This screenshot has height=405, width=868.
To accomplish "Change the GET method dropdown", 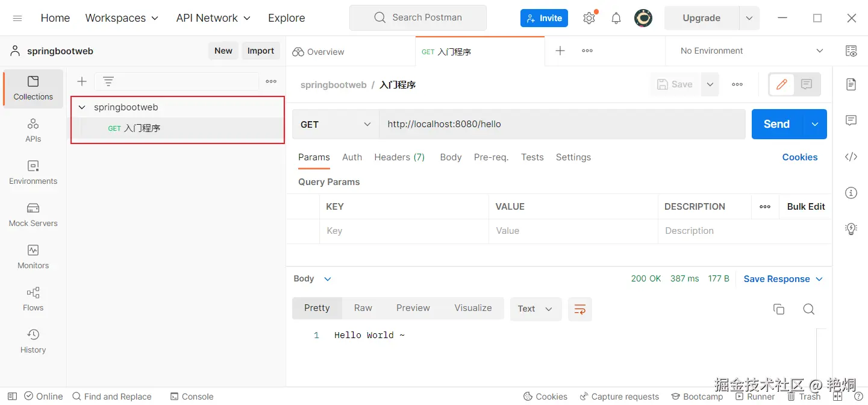I will 336,124.
